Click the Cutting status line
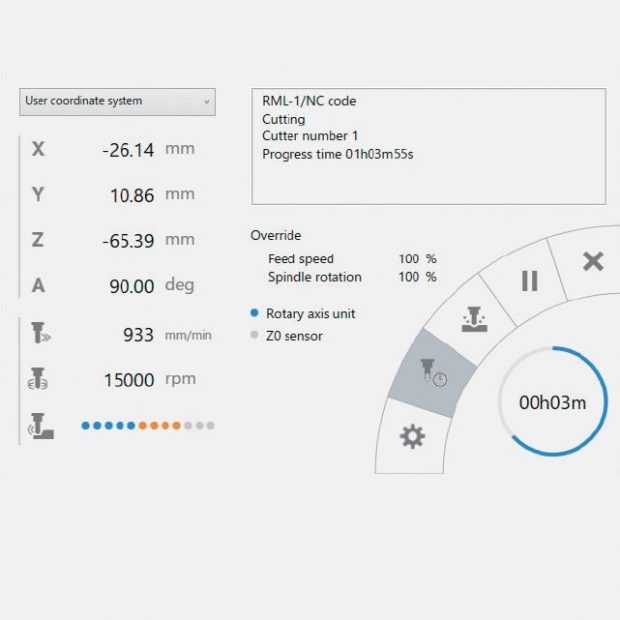620x620 pixels. [x=284, y=119]
